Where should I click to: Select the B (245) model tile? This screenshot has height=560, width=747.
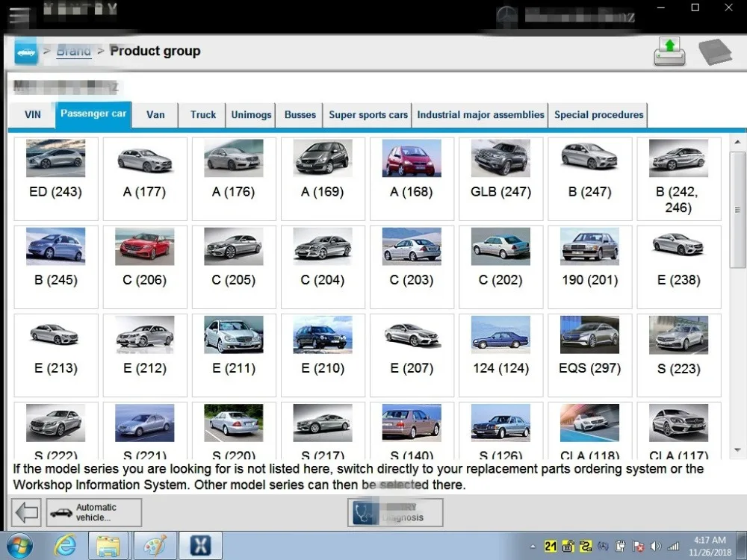point(56,267)
